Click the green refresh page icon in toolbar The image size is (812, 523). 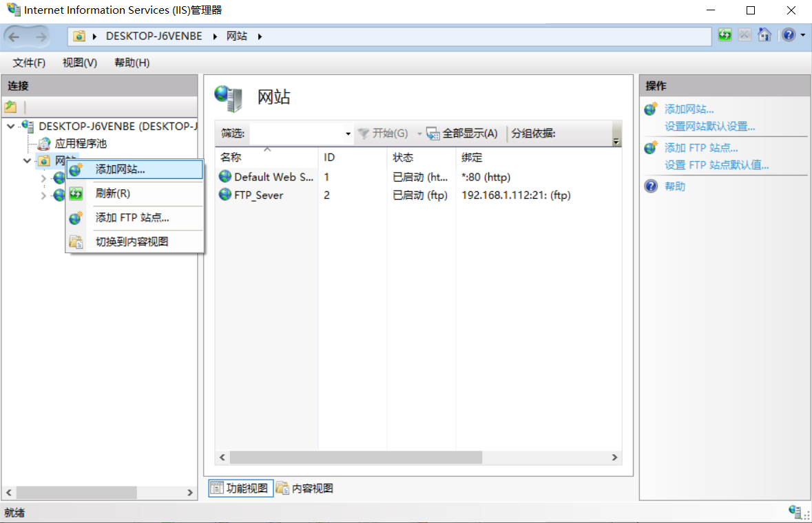pyautogui.click(x=725, y=35)
